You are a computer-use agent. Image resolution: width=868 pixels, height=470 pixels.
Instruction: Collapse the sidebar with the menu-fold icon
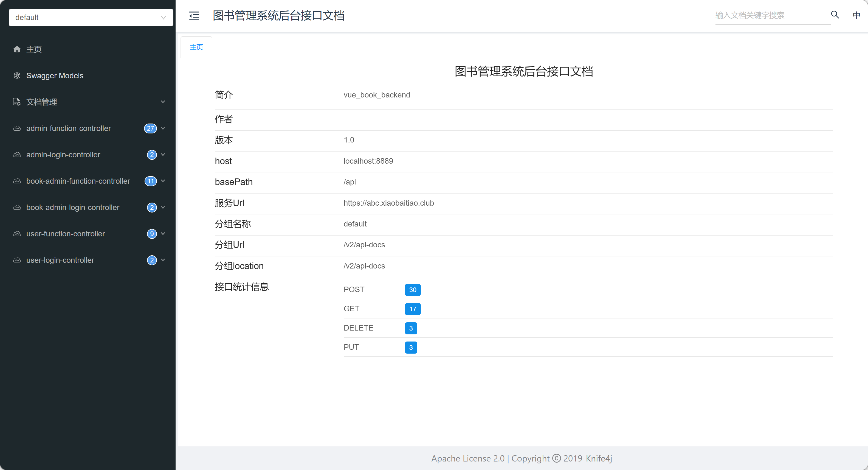194,16
